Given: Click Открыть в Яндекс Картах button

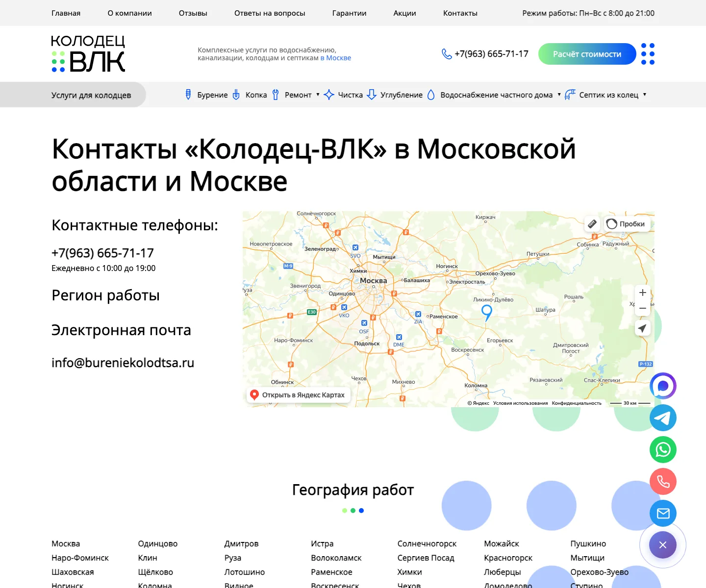Looking at the screenshot, I should tap(298, 395).
